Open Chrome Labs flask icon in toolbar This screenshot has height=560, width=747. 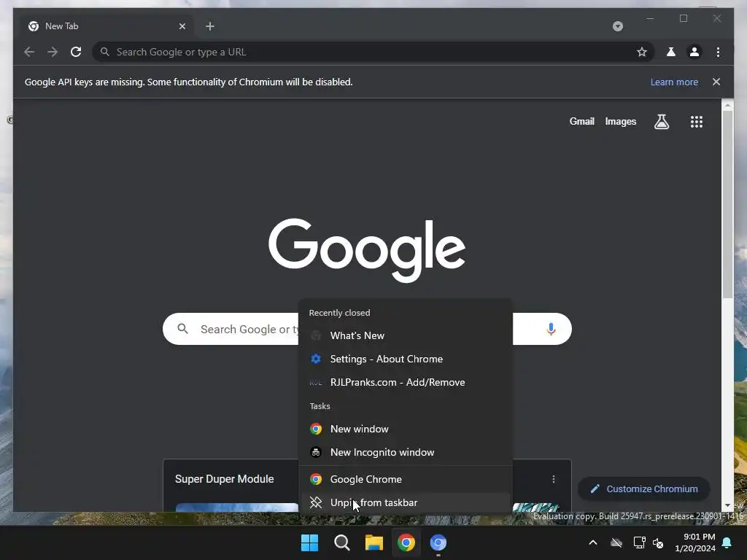[671, 52]
